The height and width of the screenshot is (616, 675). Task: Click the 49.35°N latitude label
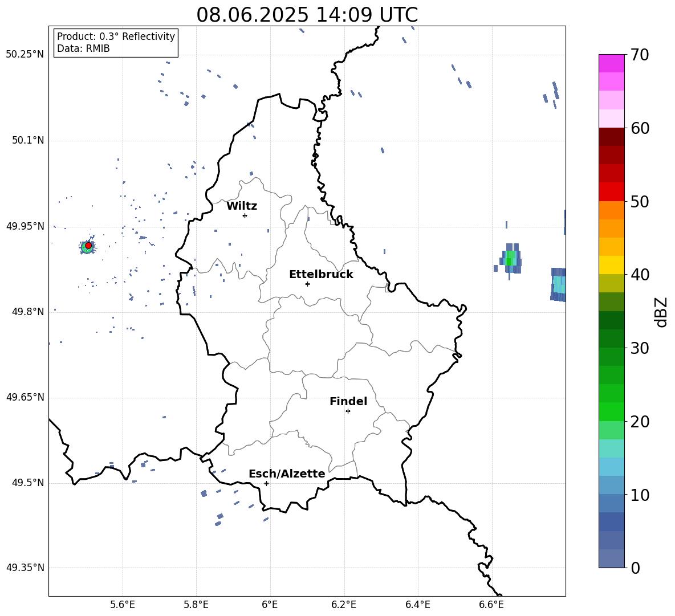pos(25,568)
